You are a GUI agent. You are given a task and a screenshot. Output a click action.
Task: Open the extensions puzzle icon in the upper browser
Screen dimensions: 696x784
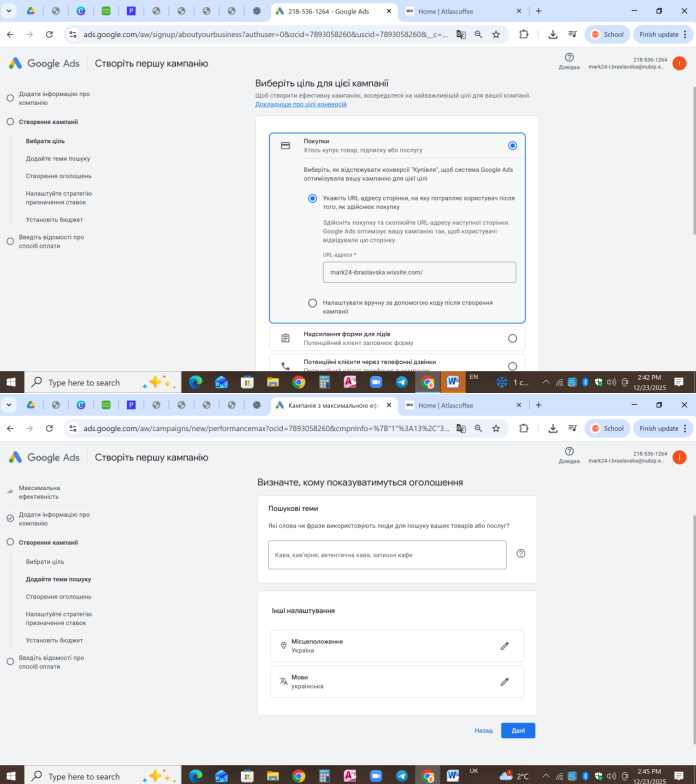[524, 34]
